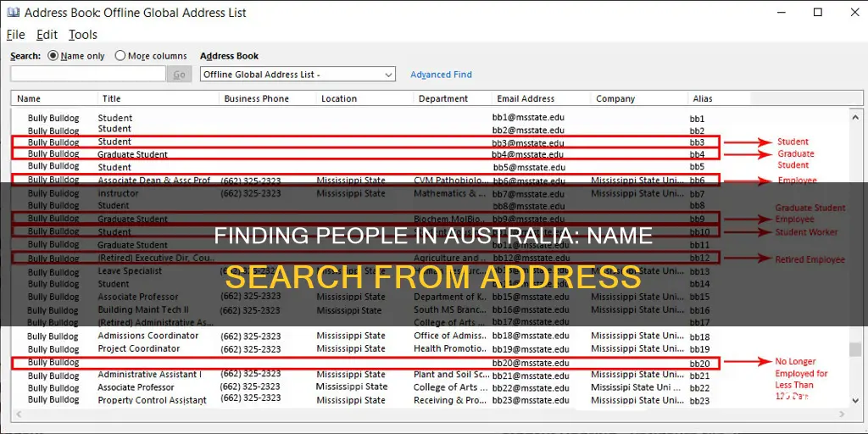This screenshot has width=868, height=434.
Task: Select the bb3@msstate.edu row
Action: (366, 142)
